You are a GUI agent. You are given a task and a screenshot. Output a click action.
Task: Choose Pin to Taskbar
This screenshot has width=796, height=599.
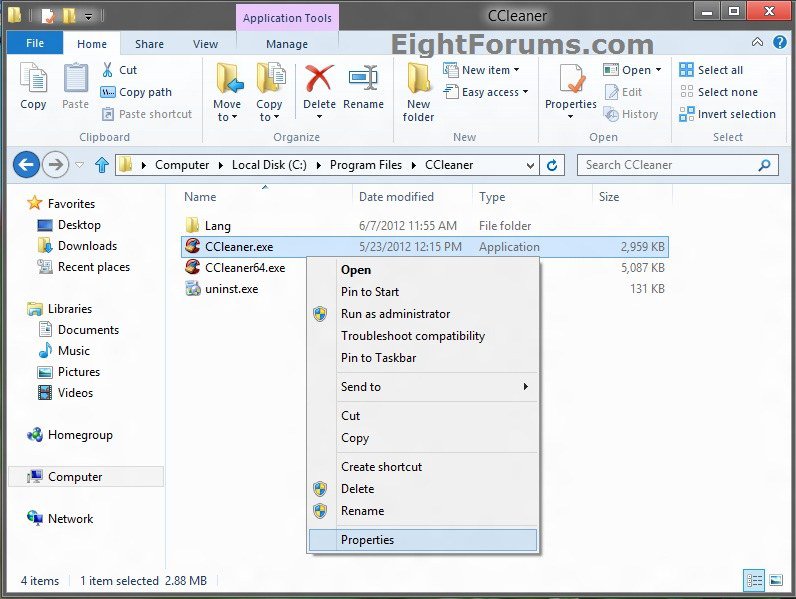[x=422, y=358]
